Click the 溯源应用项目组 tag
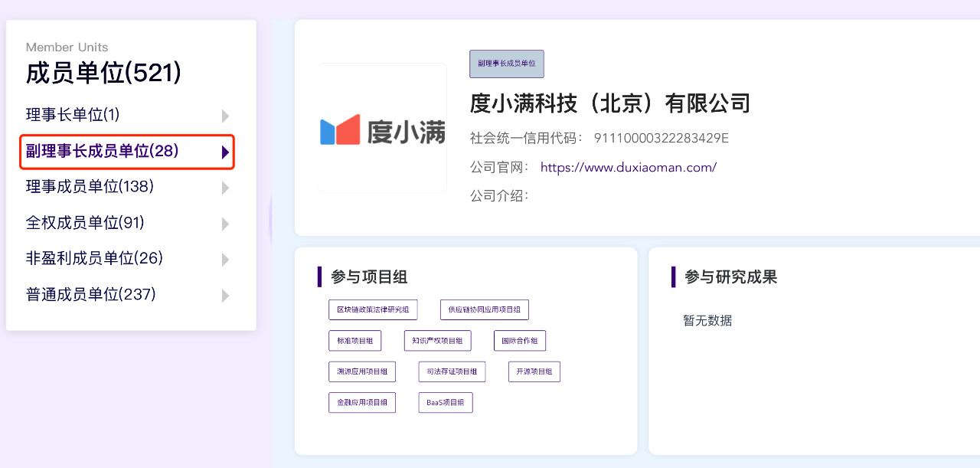Image resolution: width=980 pixels, height=468 pixels. tap(362, 371)
